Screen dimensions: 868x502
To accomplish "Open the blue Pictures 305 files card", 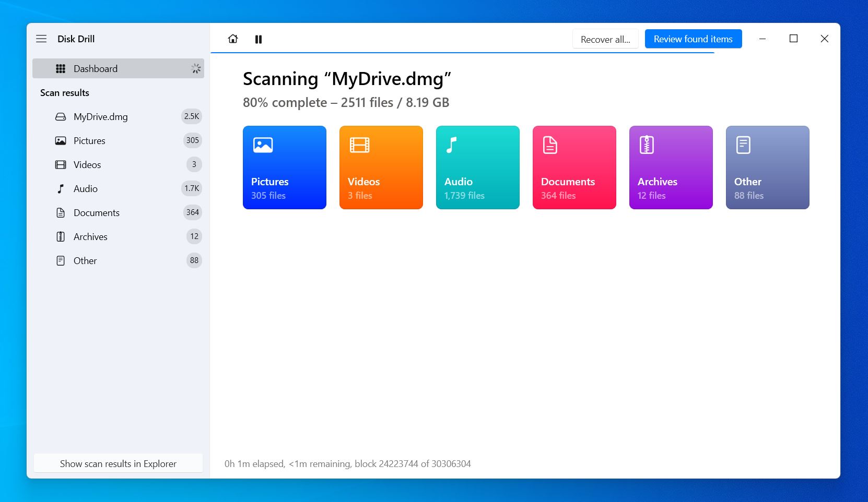I will [x=285, y=168].
